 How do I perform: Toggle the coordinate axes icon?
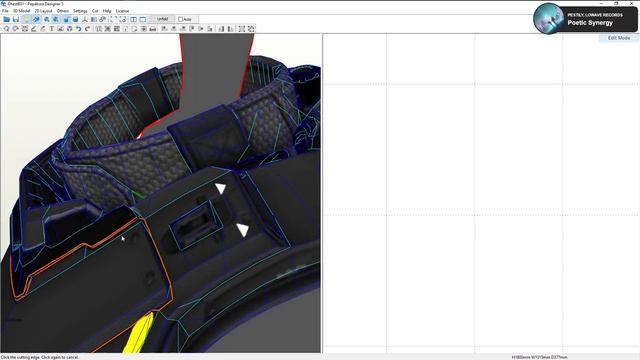tap(85, 19)
